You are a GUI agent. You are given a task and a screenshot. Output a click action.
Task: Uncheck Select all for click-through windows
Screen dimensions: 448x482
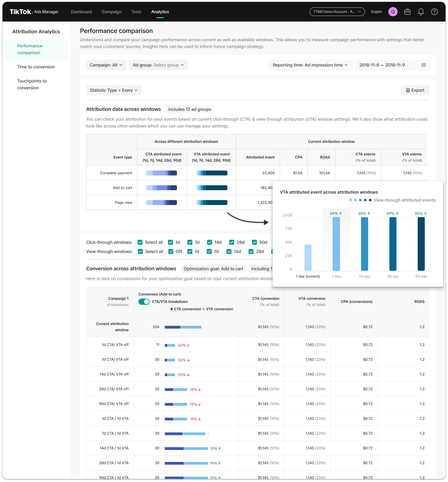(x=140, y=242)
